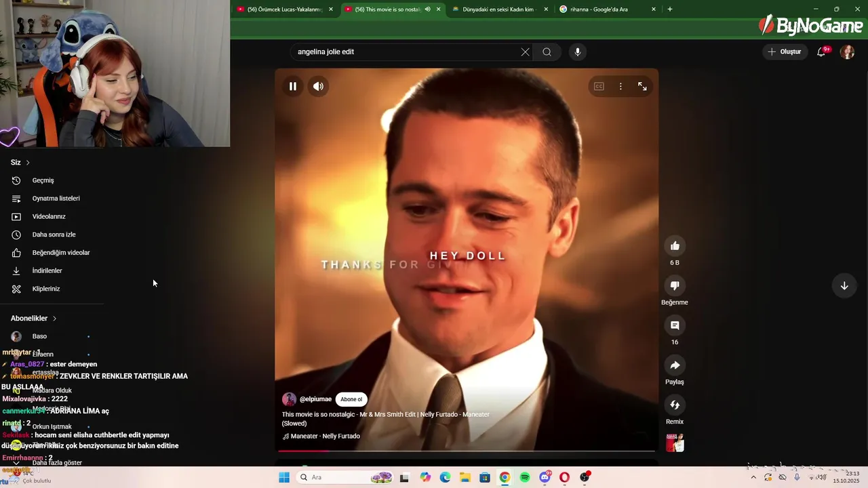Screen dimensions: 868x488
Task: Open the Oluştur create menu
Action: coord(785,52)
